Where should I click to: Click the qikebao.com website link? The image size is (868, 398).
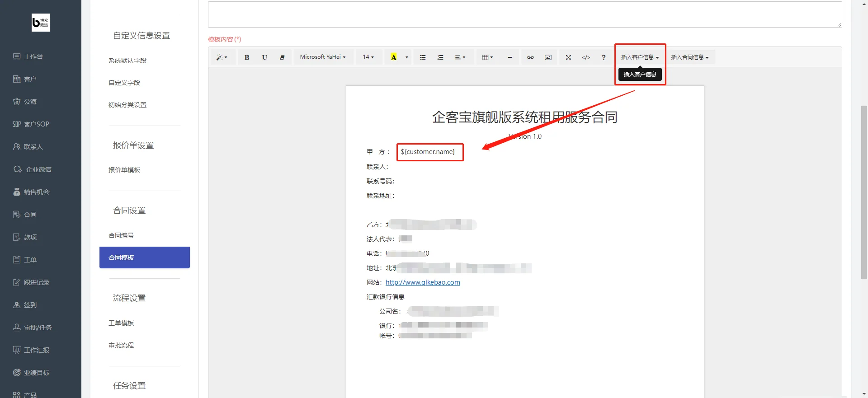[x=423, y=282]
